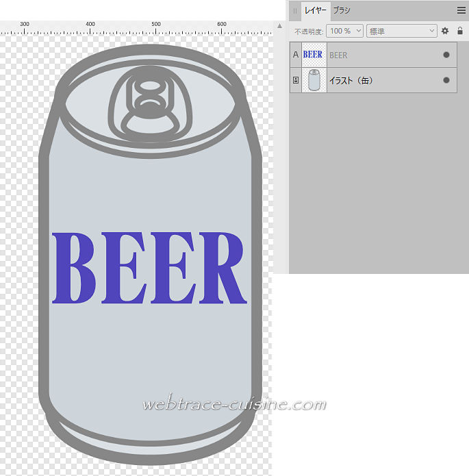Click the can illustration layer thumbnail

pos(314,80)
